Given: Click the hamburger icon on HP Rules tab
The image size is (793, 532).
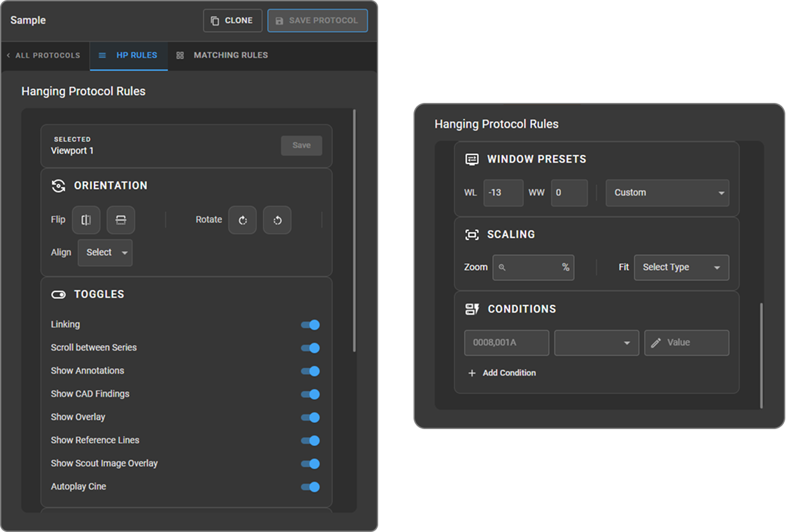Looking at the screenshot, I should tap(102, 55).
